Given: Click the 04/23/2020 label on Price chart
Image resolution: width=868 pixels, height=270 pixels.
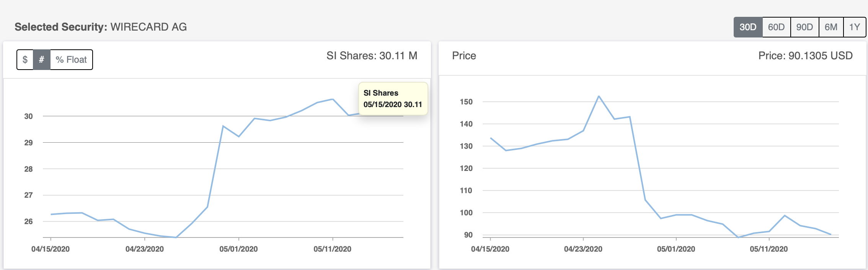Looking at the screenshot, I should (x=583, y=249).
